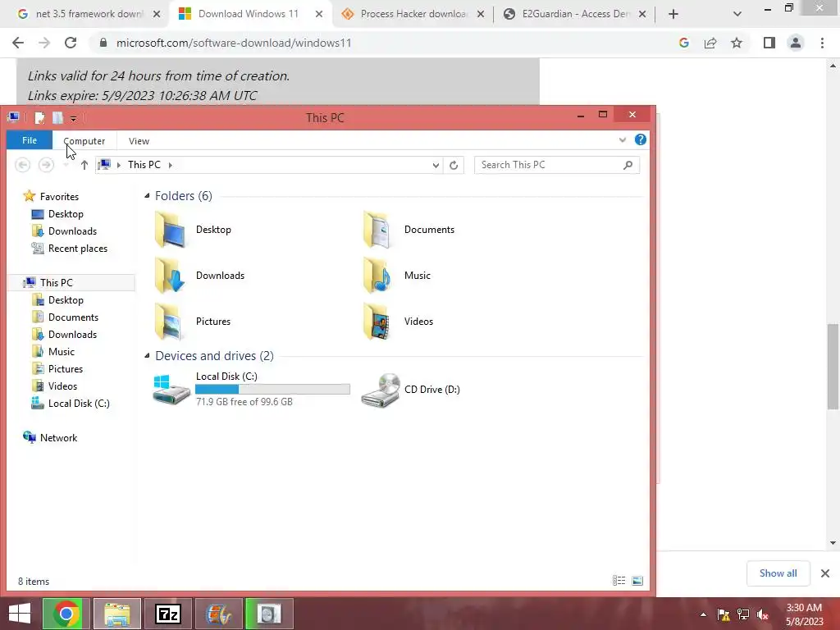The width and height of the screenshot is (840, 630).
Task: Collapse the Devices and drives (2) group
Action: click(147, 356)
